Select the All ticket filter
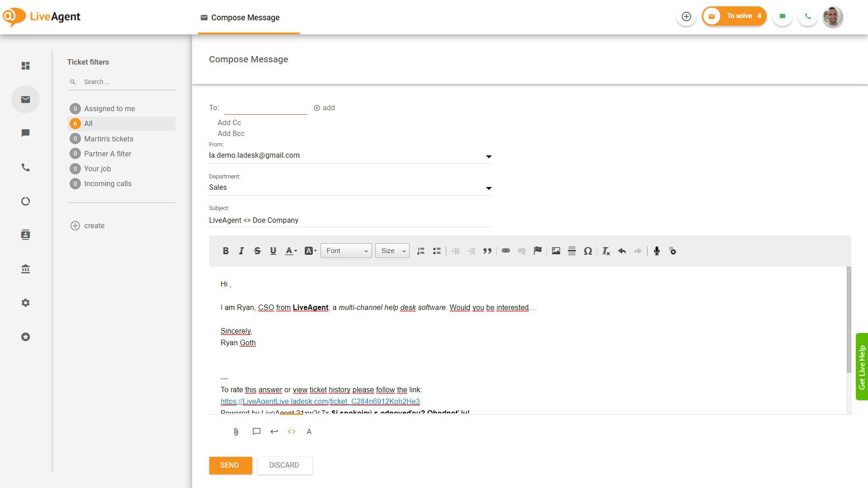 [x=88, y=123]
